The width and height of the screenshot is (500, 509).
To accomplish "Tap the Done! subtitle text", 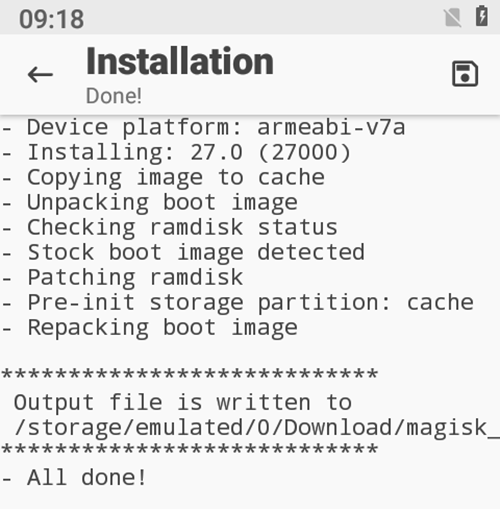I will (114, 96).
